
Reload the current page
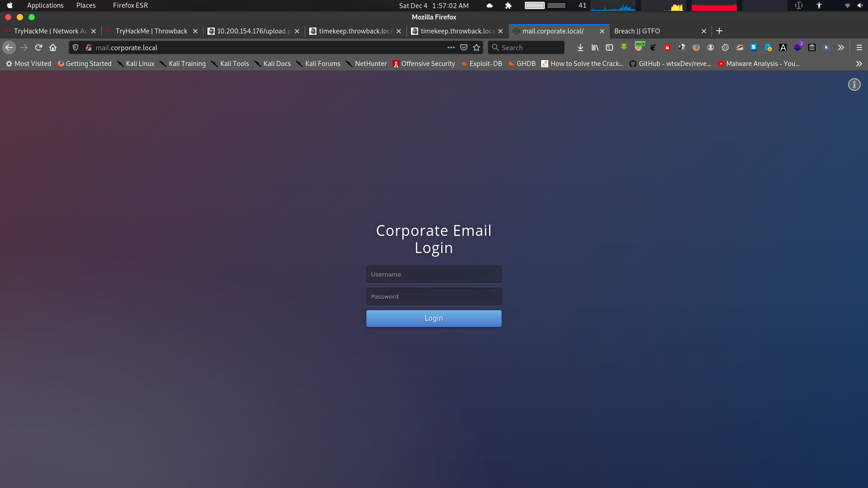[x=38, y=47]
